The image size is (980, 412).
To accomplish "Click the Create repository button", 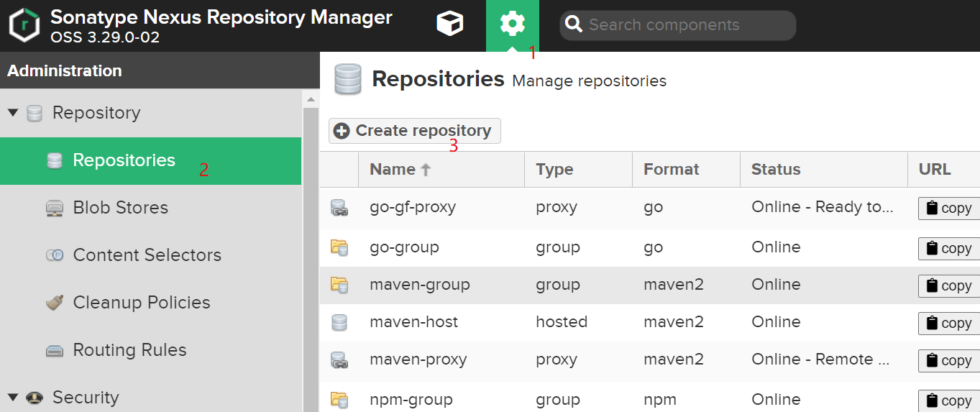I will tap(415, 131).
